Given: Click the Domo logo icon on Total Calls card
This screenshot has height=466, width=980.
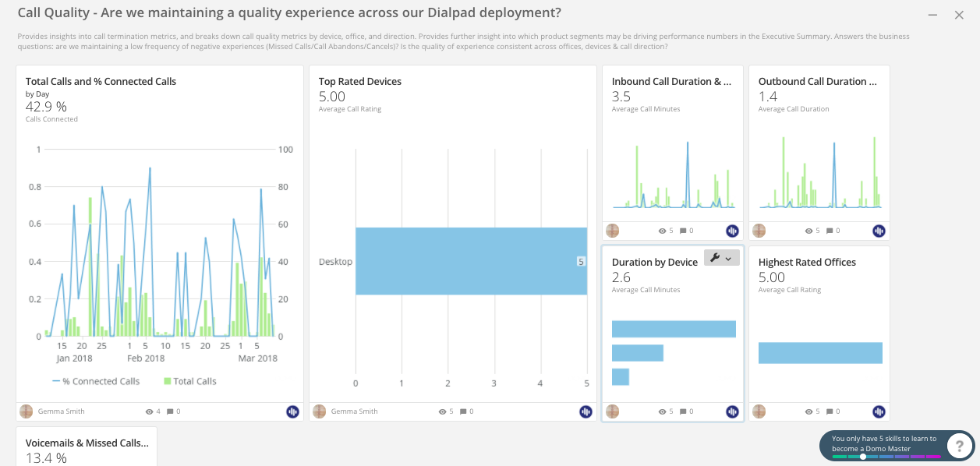Looking at the screenshot, I should (x=292, y=411).
